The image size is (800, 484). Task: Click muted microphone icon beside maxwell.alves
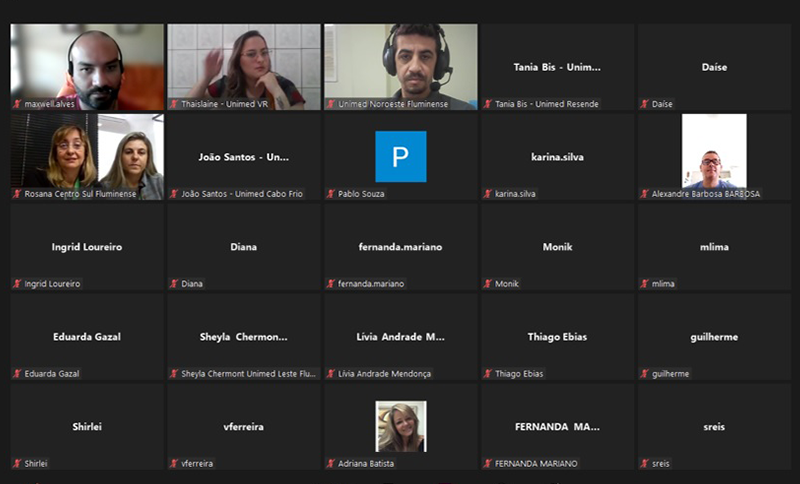17,104
